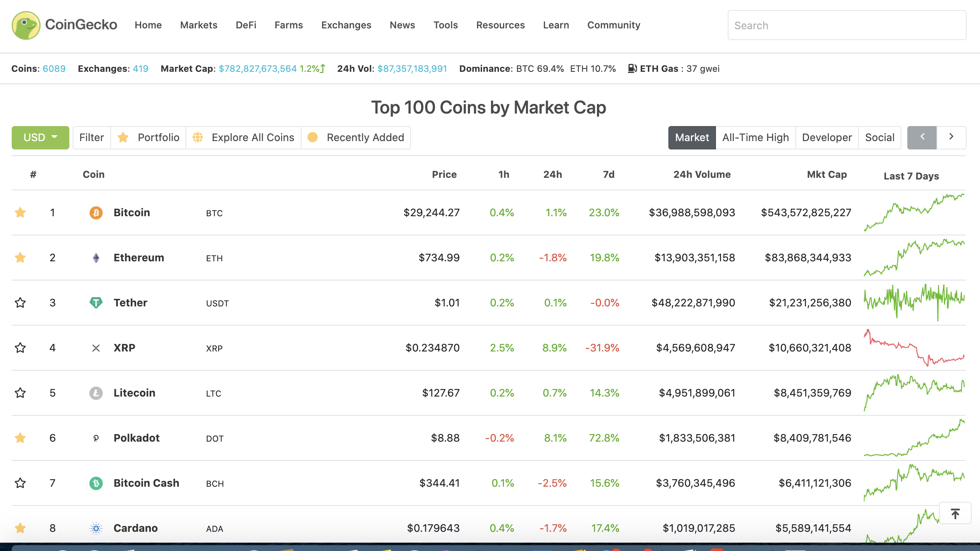Click the Tether coin icon

(96, 303)
